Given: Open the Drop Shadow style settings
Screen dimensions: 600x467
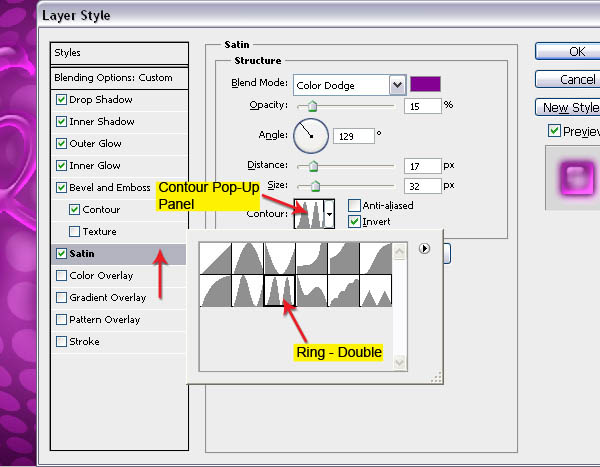Looking at the screenshot, I should click(100, 100).
